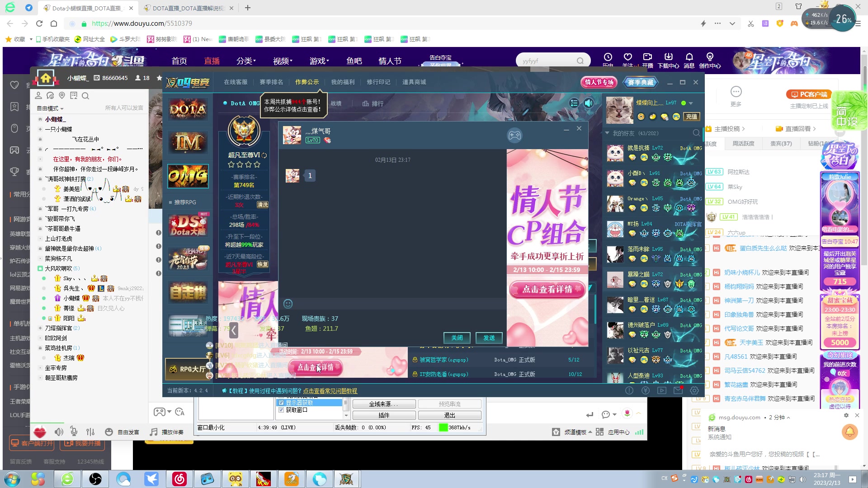Toggle YY microphone icon

[74, 432]
